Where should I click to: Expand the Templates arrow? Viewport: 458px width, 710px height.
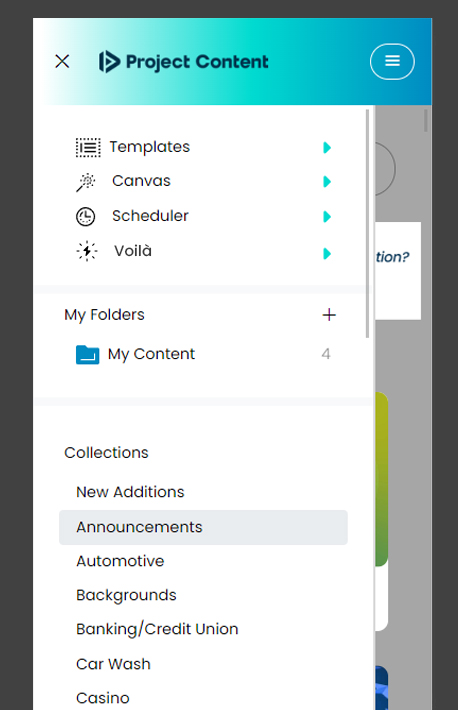pyautogui.click(x=327, y=148)
